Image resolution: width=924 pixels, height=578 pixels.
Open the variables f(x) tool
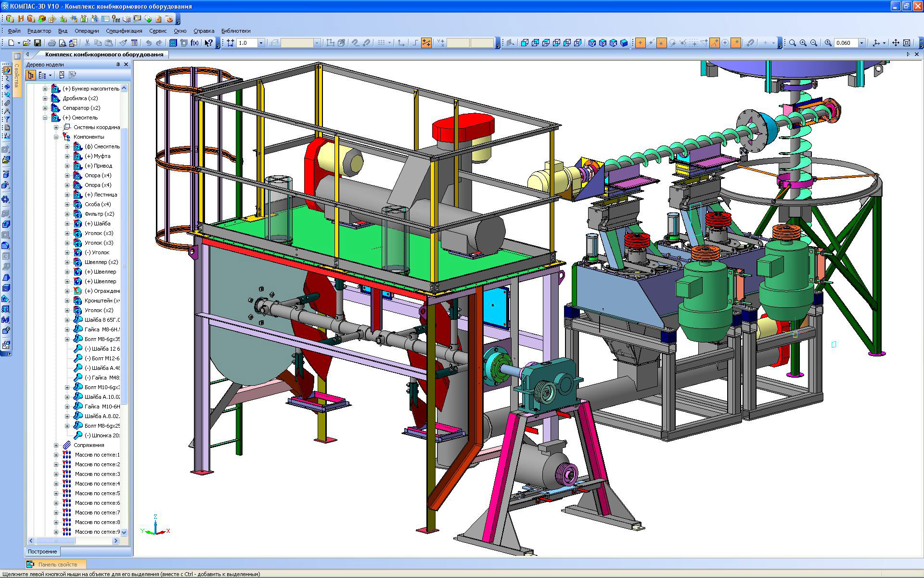pos(194,43)
